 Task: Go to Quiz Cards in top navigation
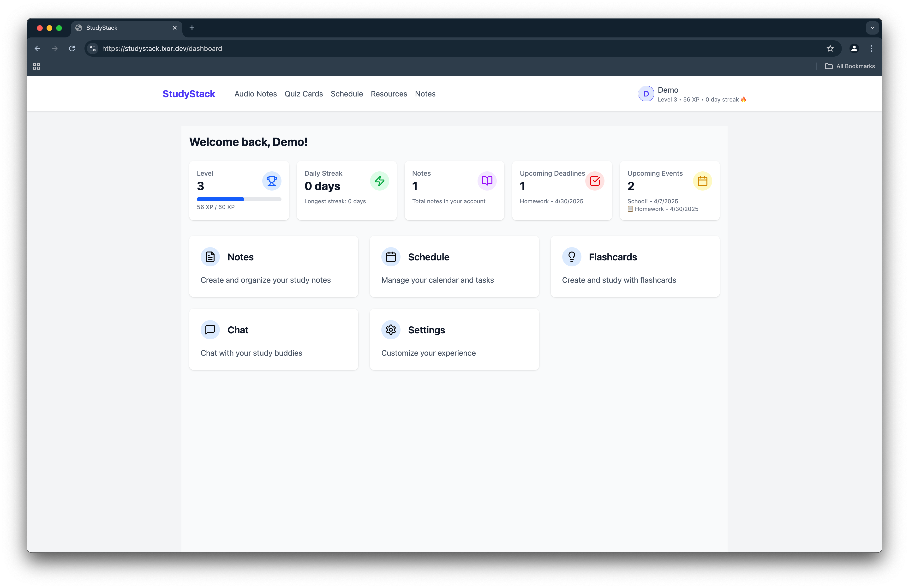click(x=304, y=94)
